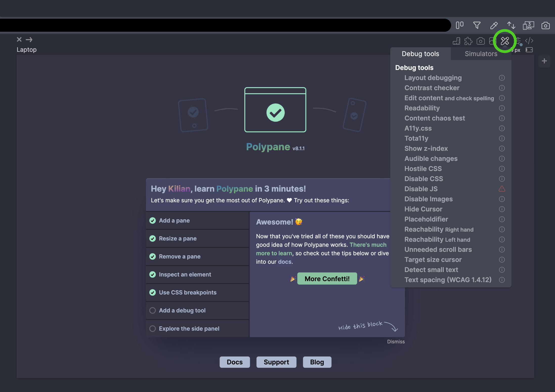Click the arrow next to pane close

pos(29,39)
